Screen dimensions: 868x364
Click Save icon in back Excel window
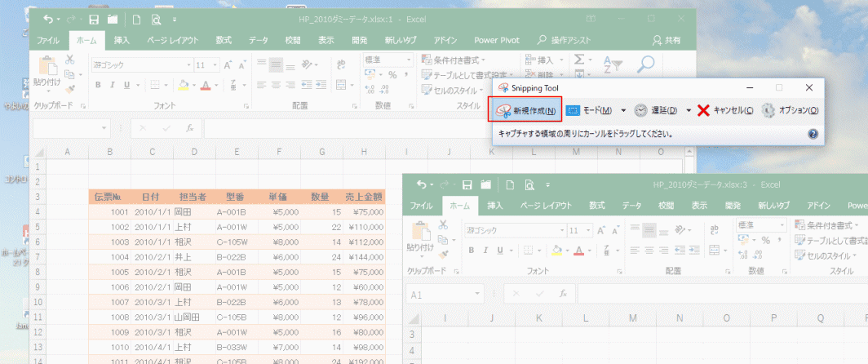pyautogui.click(x=94, y=20)
